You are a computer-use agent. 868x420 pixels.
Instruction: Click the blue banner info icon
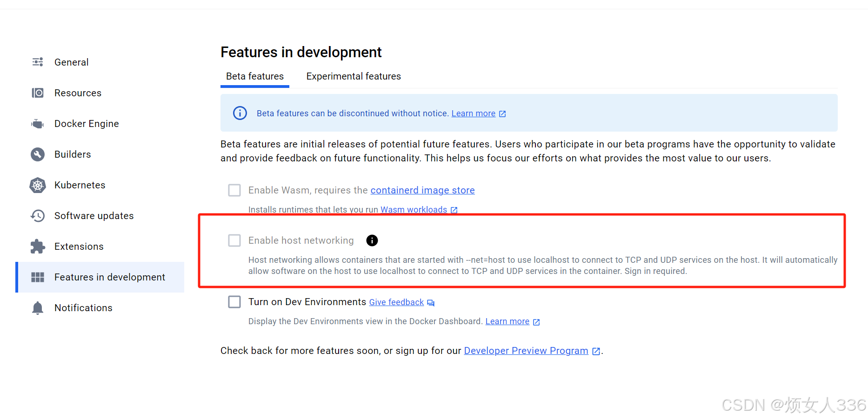240,113
